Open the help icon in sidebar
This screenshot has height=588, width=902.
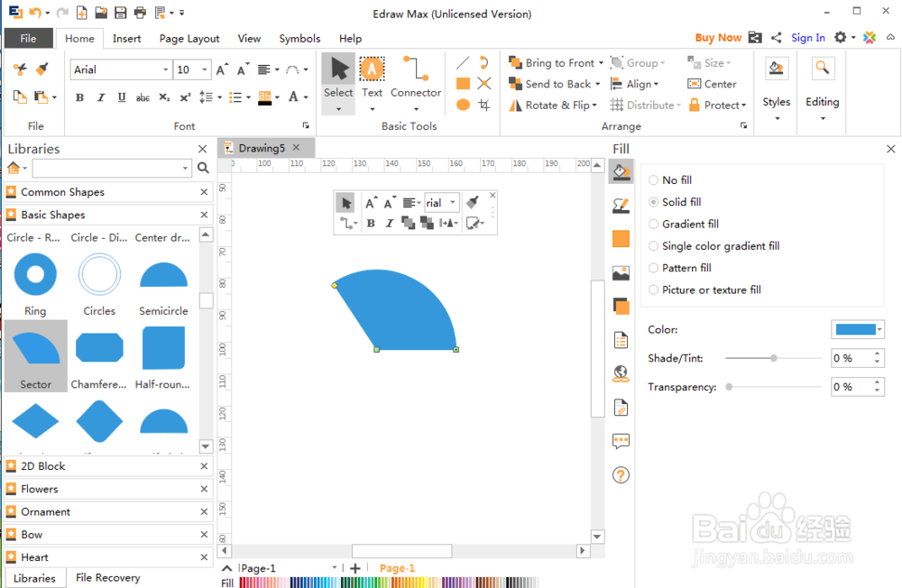point(621,475)
